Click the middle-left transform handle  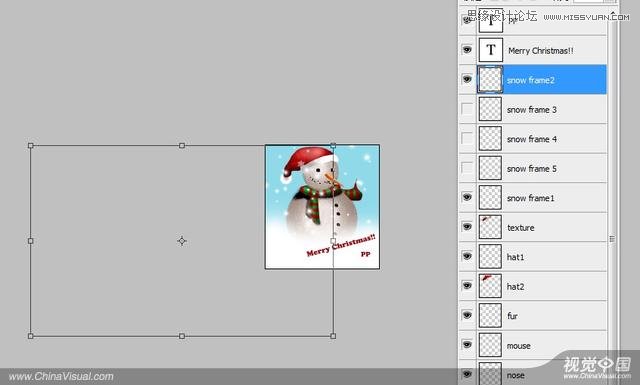coord(31,241)
